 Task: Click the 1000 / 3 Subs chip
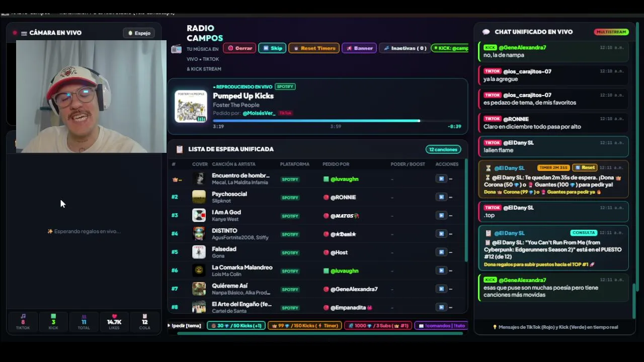(378, 326)
